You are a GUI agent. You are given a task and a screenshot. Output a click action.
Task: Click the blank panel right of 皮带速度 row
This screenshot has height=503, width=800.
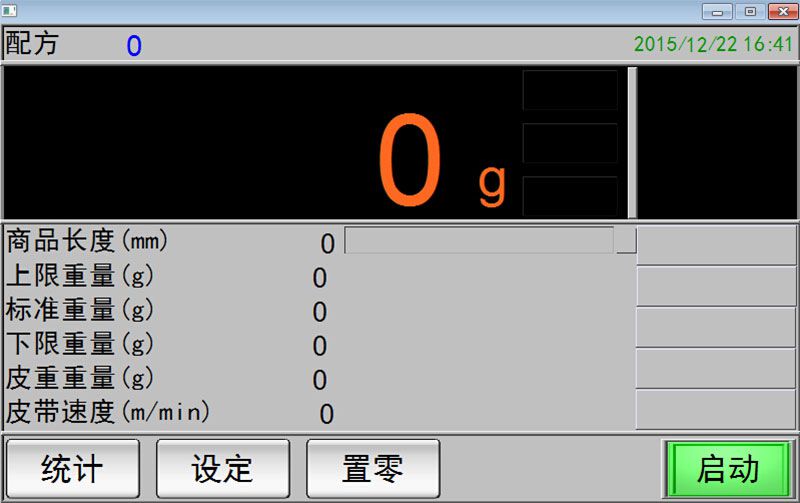coord(716,410)
